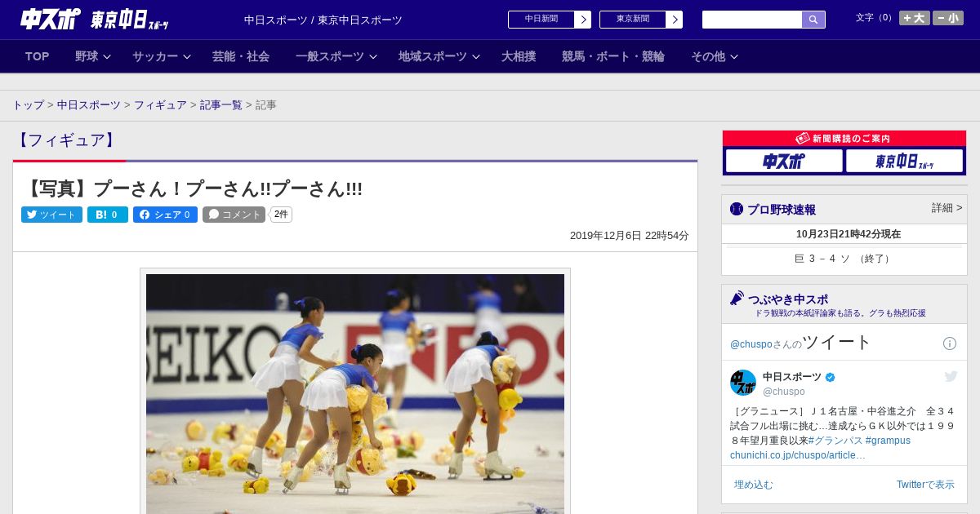Open プロ野球速報 詳細 link
980x514 pixels.
click(x=947, y=208)
